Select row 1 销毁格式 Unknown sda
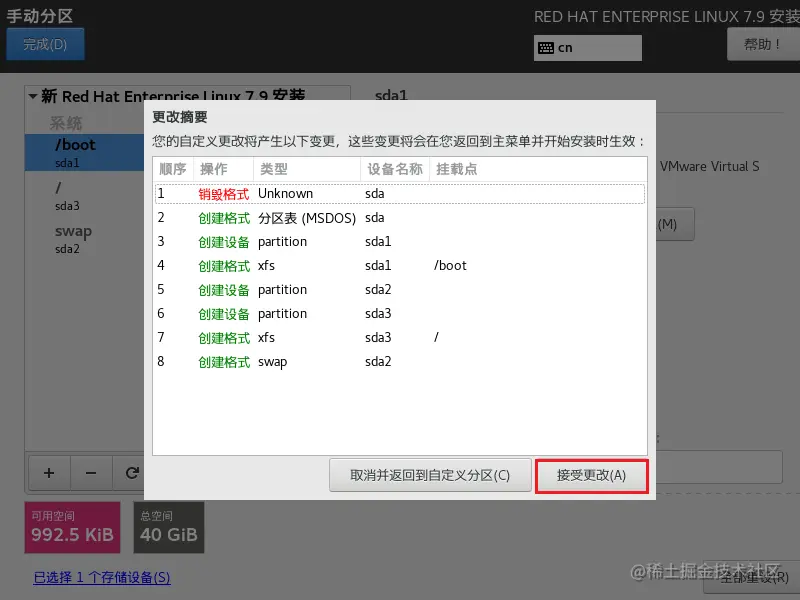 [x=400, y=194]
